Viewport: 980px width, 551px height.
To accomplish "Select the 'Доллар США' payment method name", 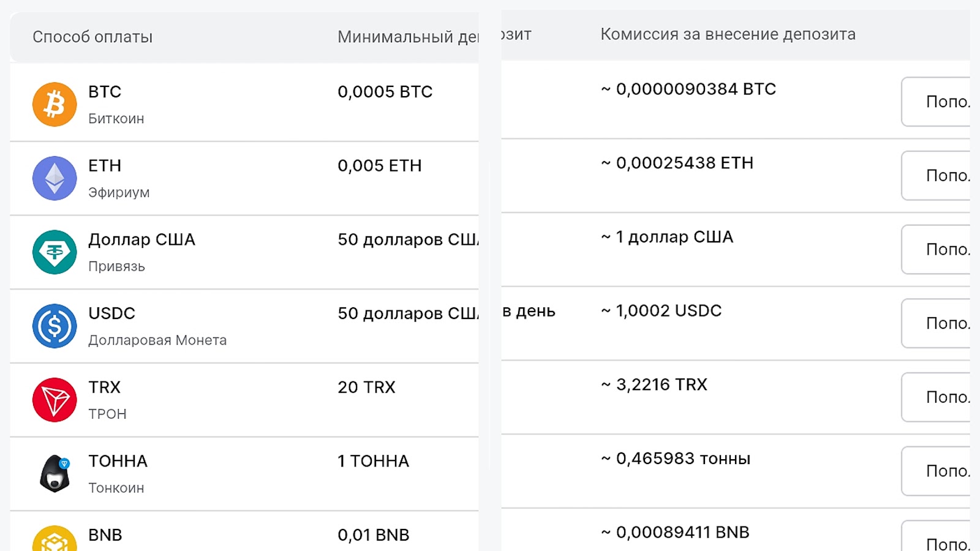I will click(x=141, y=239).
